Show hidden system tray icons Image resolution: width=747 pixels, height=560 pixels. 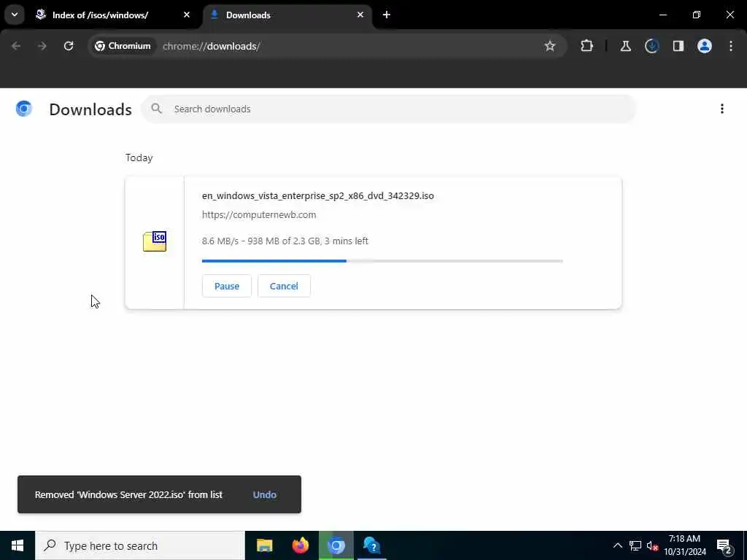617,545
